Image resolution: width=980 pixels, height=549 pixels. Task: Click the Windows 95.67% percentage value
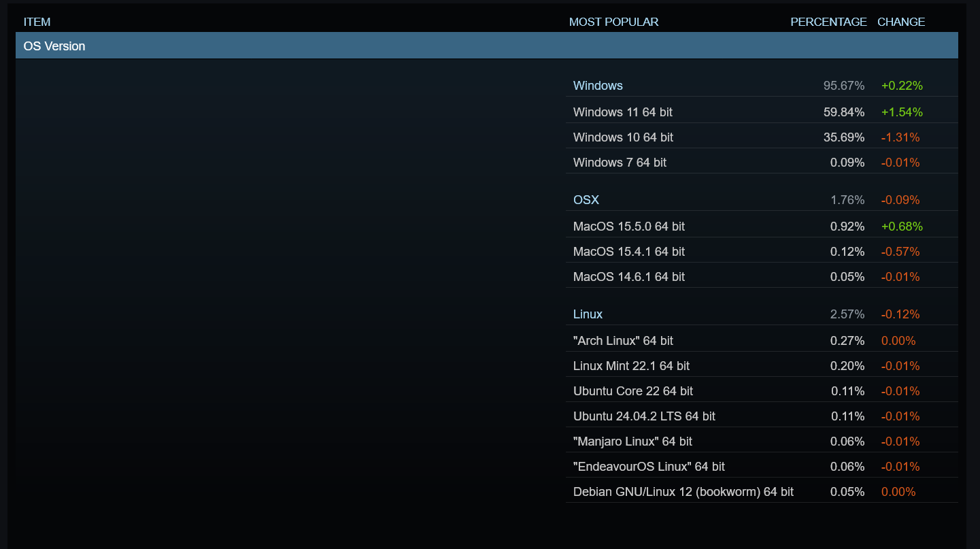pos(844,86)
